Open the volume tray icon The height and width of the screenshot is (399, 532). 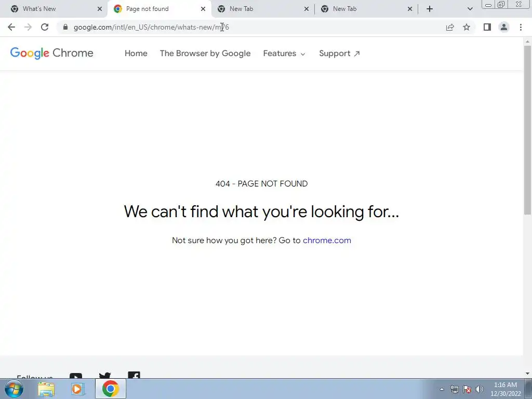coord(480,389)
